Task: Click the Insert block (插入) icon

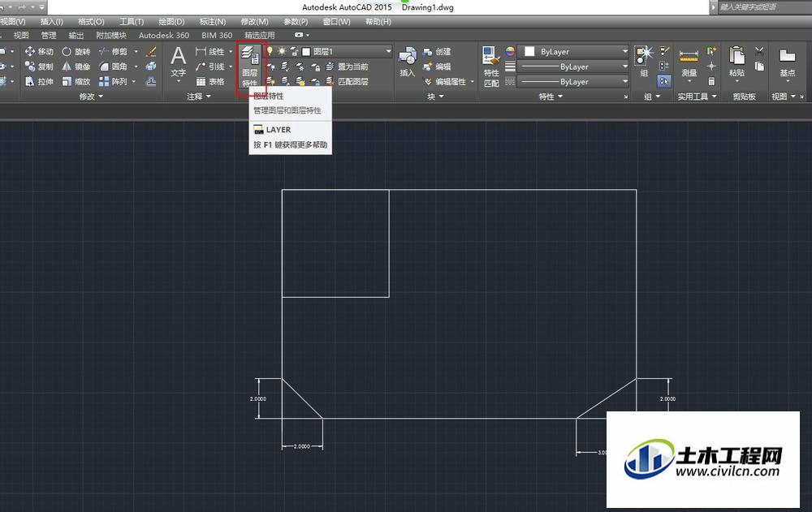Action: pyautogui.click(x=408, y=62)
